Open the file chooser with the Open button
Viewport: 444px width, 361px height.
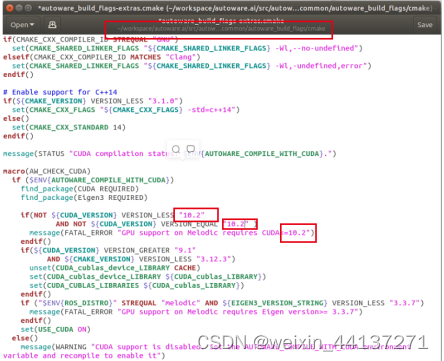coord(22,25)
